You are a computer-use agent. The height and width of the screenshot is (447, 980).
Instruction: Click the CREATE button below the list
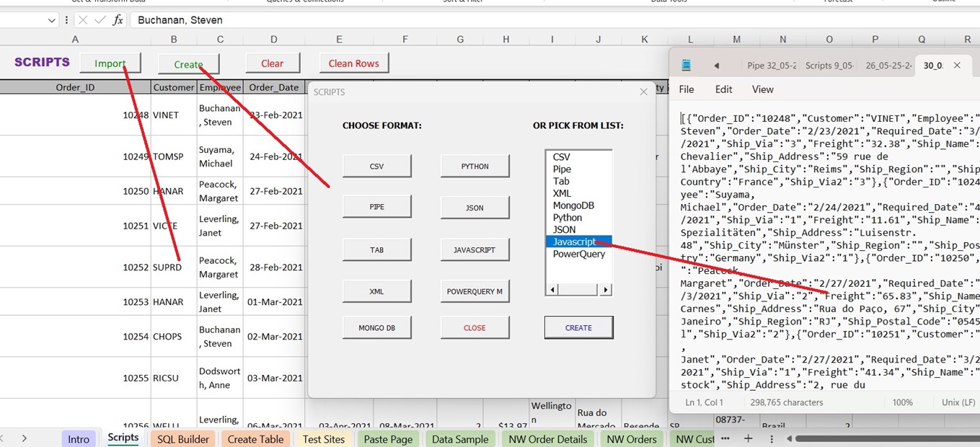click(578, 327)
